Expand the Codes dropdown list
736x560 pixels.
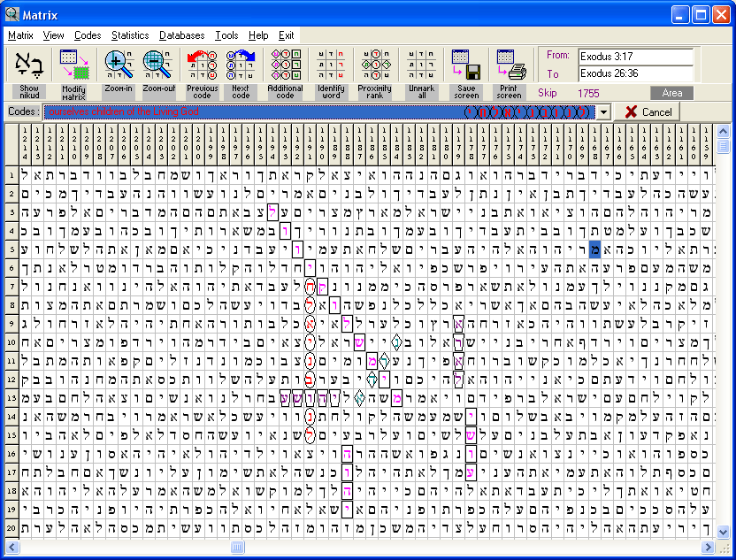point(604,112)
